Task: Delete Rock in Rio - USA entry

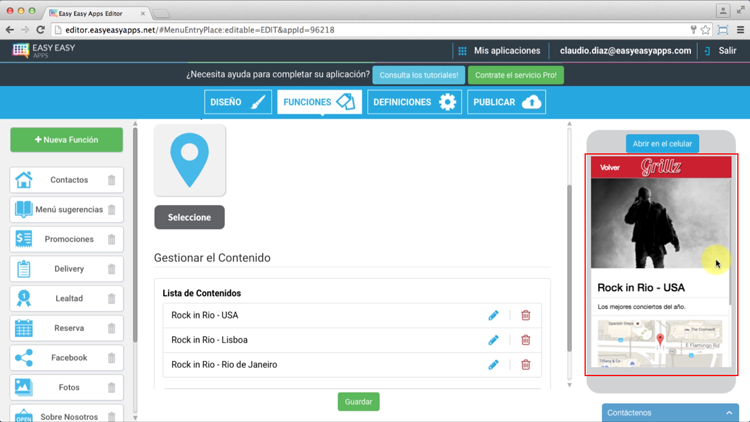Action: 526,315
